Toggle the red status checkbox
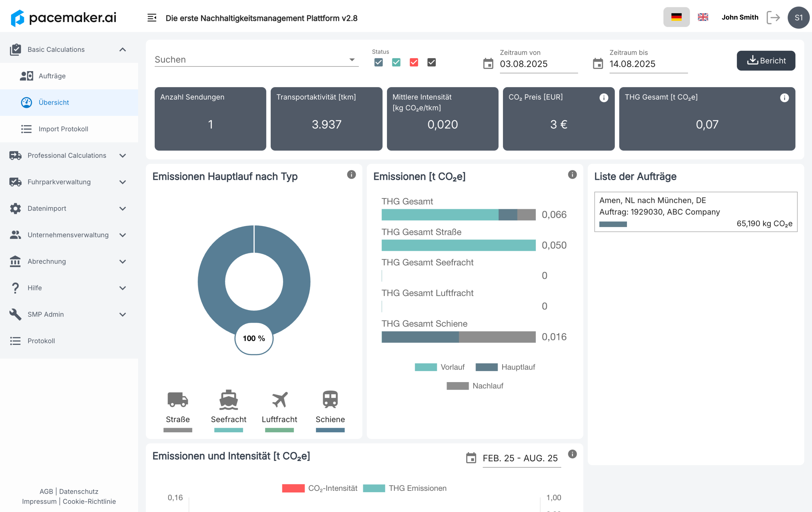The width and height of the screenshot is (812, 512). [x=414, y=62]
